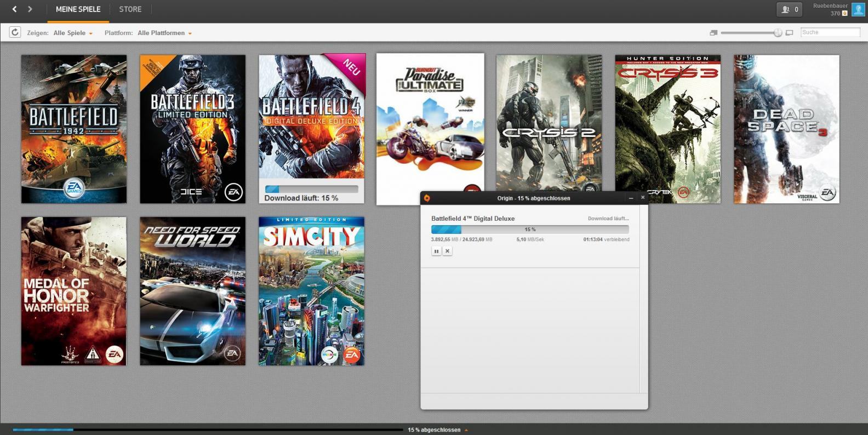Click the Ruebenbauer username
Screen dimensions: 868x435
(830, 5)
